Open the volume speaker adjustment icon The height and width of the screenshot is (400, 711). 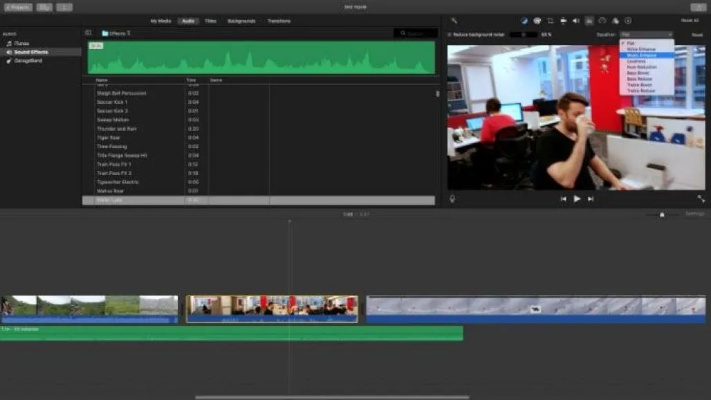[x=576, y=20]
